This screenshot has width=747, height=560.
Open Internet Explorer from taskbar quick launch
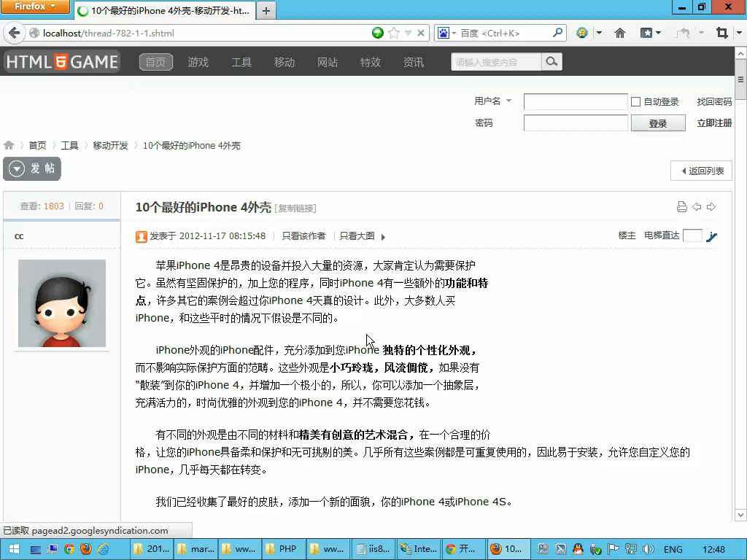tap(103, 549)
